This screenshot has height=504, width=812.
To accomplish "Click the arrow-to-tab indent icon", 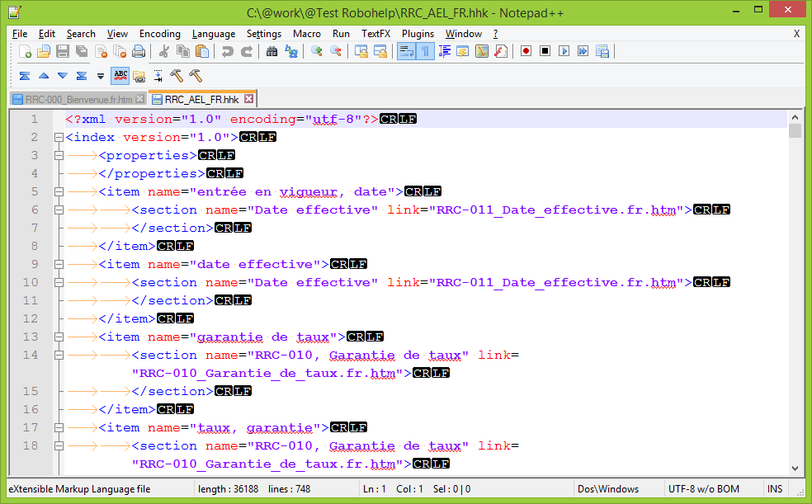I will click(158, 76).
